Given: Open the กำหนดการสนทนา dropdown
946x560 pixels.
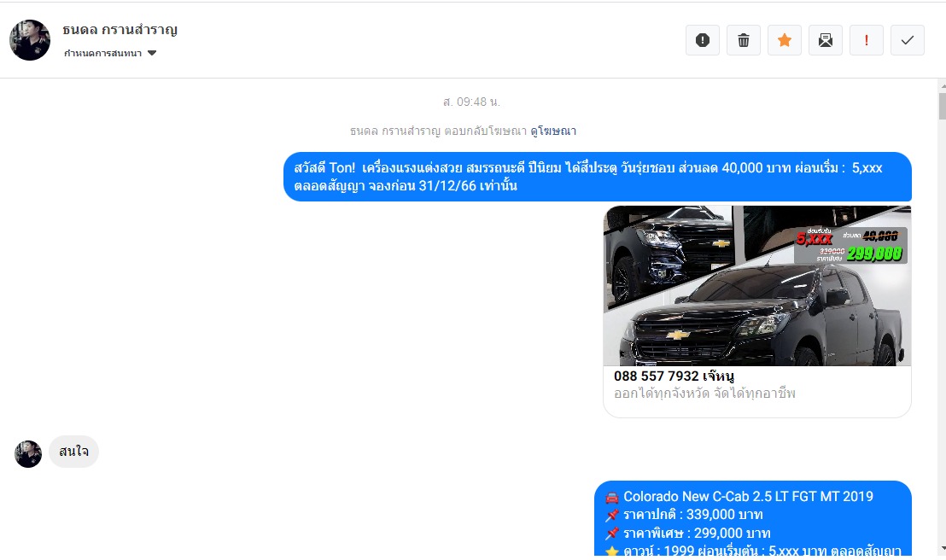Looking at the screenshot, I should click(x=110, y=53).
